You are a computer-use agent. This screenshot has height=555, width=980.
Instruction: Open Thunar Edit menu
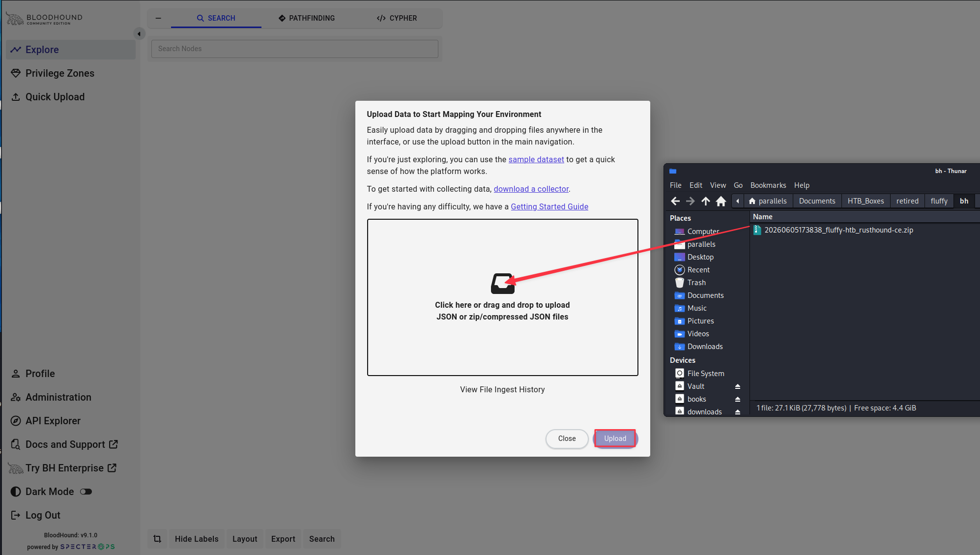[x=696, y=185]
